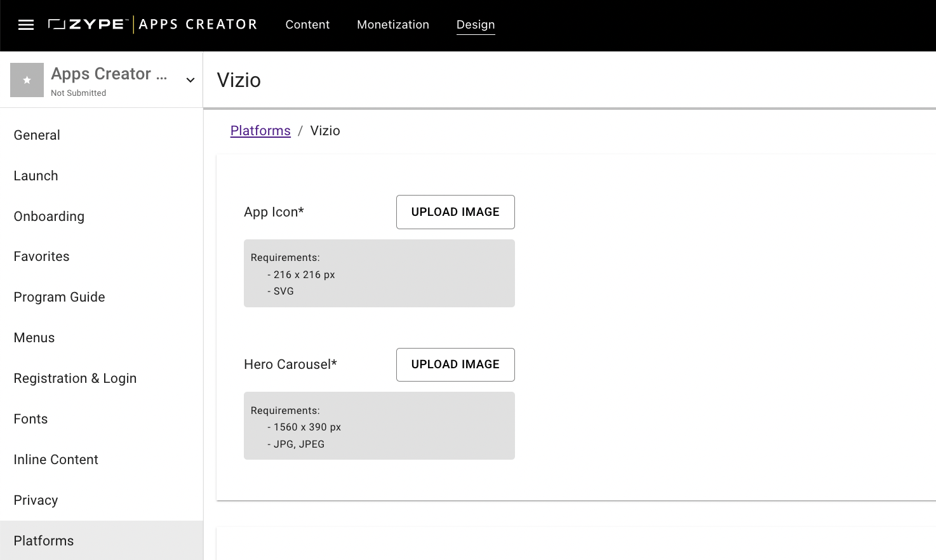Viewport: 936px width, 560px height.
Task: Open the Monetization tab
Action: (x=393, y=25)
